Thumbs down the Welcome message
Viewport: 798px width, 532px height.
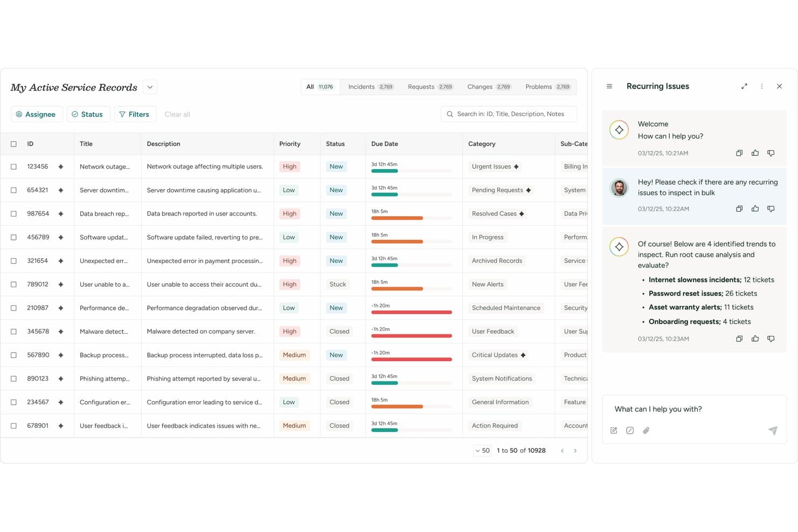(x=771, y=153)
